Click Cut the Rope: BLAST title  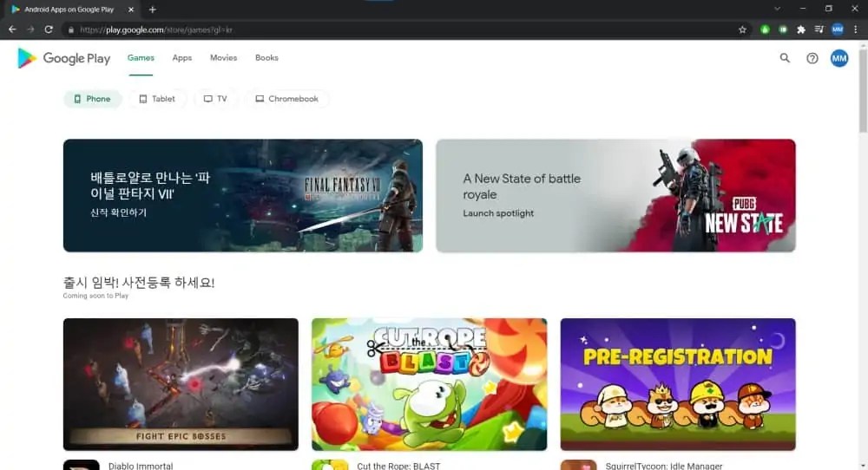[398, 466]
